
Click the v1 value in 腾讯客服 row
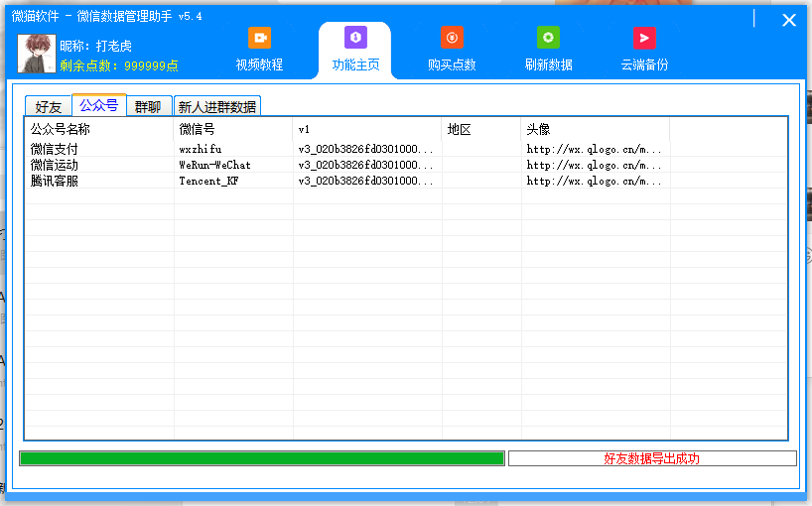point(365,182)
